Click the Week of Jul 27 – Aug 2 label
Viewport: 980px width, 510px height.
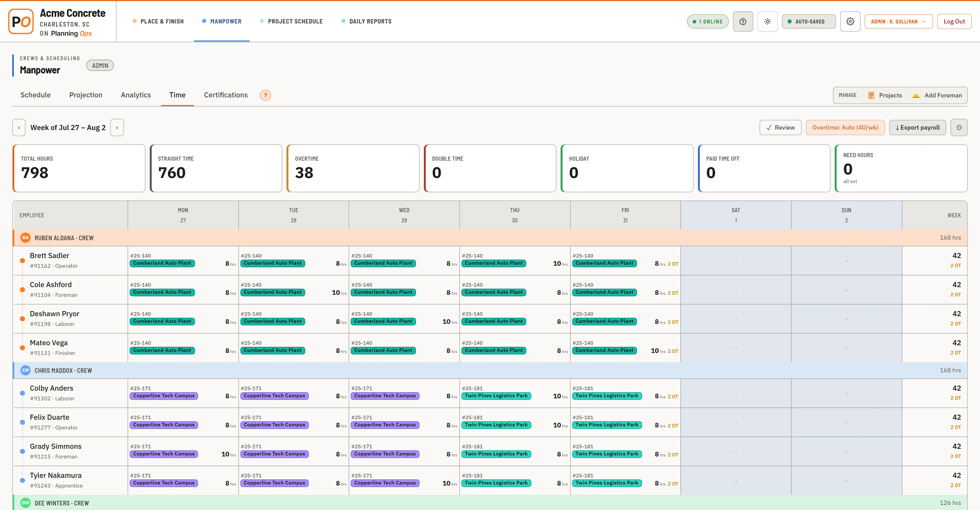pos(68,128)
